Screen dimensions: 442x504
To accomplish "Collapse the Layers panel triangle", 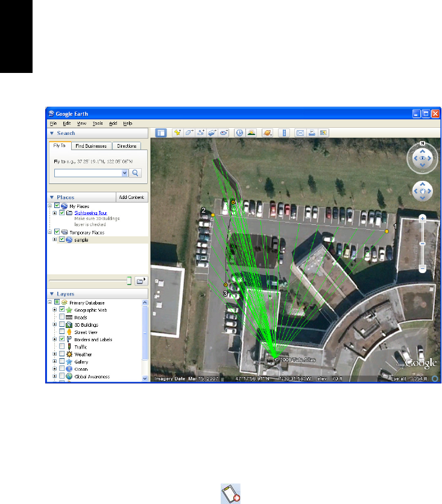I will click(52, 294).
